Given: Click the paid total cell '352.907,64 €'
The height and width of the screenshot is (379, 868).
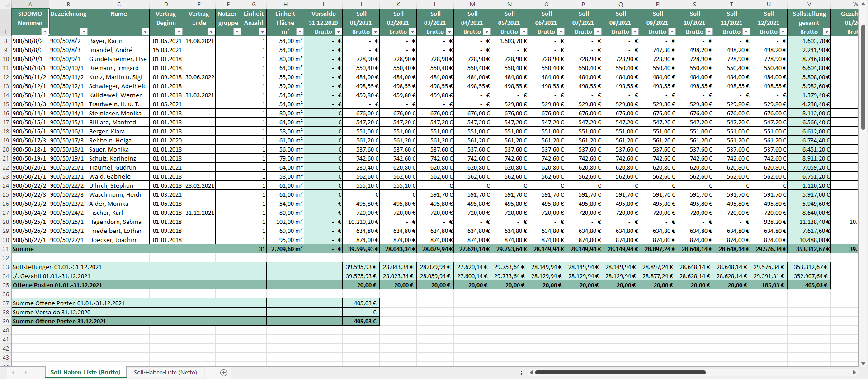Looking at the screenshot, I should tap(809, 276).
